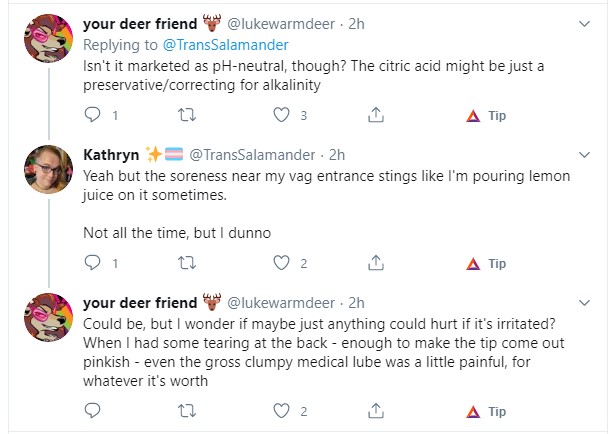Open the first tweet's chevron menu

point(585,24)
